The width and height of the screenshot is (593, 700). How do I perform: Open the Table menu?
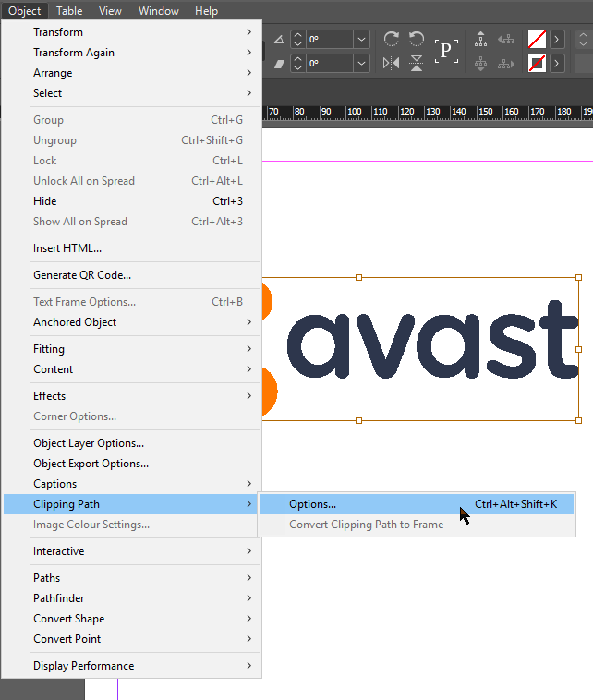69,11
